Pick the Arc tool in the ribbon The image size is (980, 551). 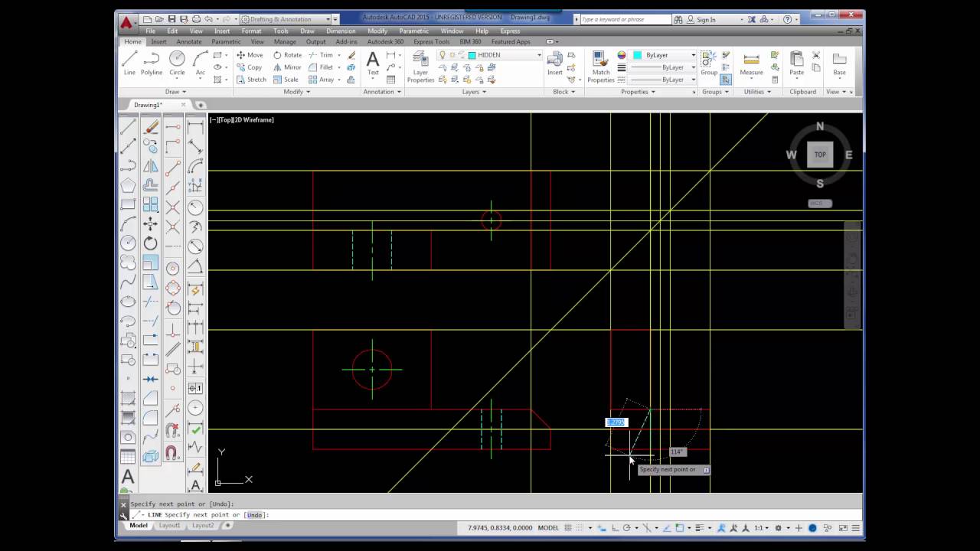[200, 63]
